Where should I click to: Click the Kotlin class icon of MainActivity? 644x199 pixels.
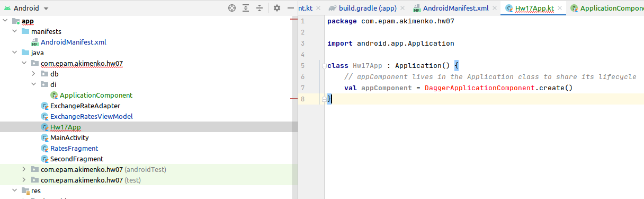click(44, 137)
